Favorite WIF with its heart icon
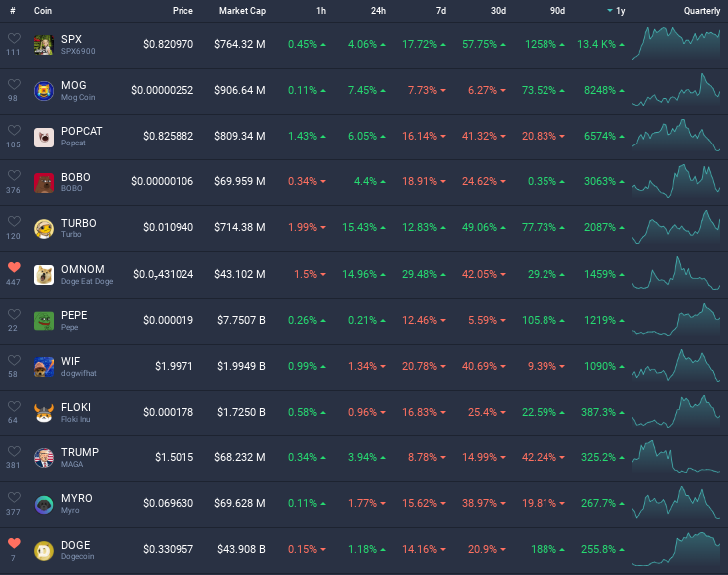This screenshot has width=728, height=575. click(x=14, y=360)
